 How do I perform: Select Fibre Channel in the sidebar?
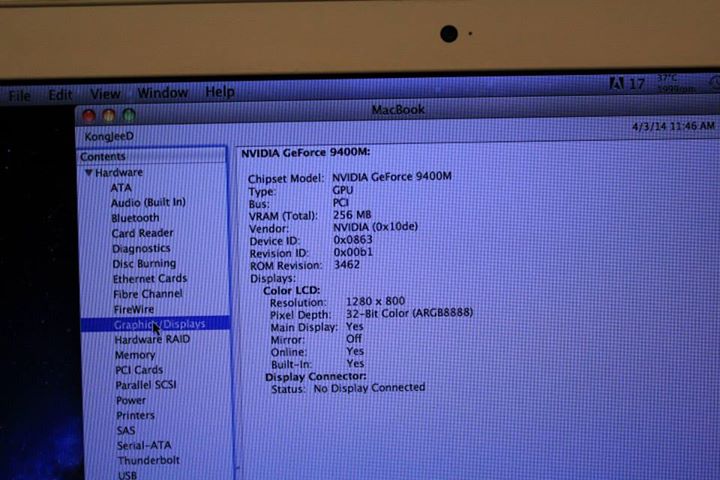click(x=147, y=294)
